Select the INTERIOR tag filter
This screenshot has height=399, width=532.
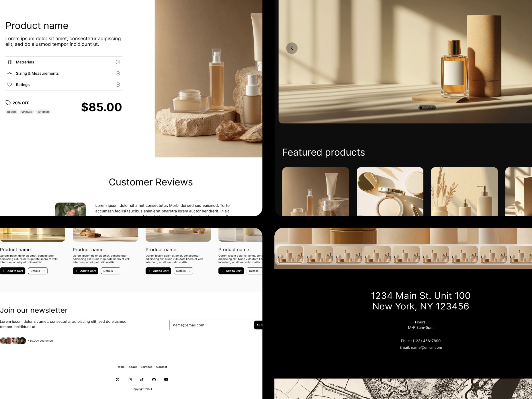[43, 111]
